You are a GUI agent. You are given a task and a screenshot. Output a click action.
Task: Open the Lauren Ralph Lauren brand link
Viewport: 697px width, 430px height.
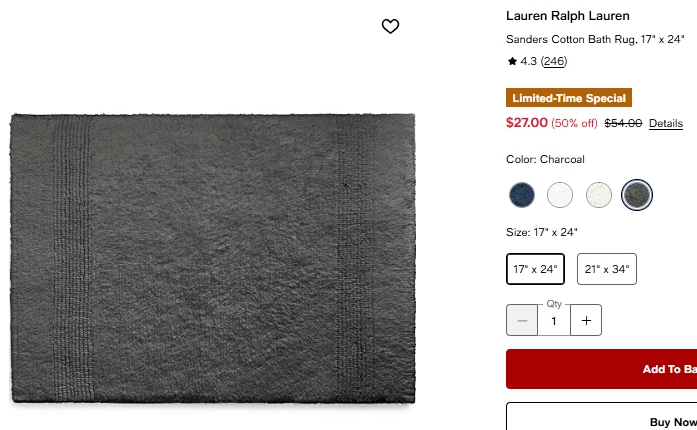point(568,16)
